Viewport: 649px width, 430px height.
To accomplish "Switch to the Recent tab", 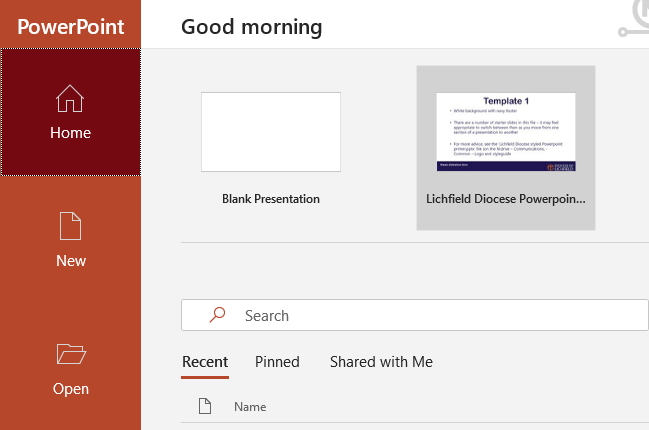I will point(205,362).
